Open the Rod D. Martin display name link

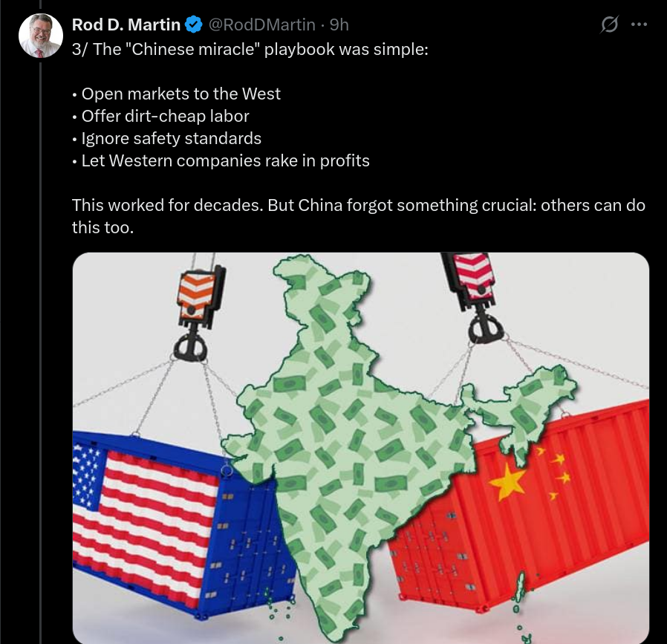[x=126, y=25]
